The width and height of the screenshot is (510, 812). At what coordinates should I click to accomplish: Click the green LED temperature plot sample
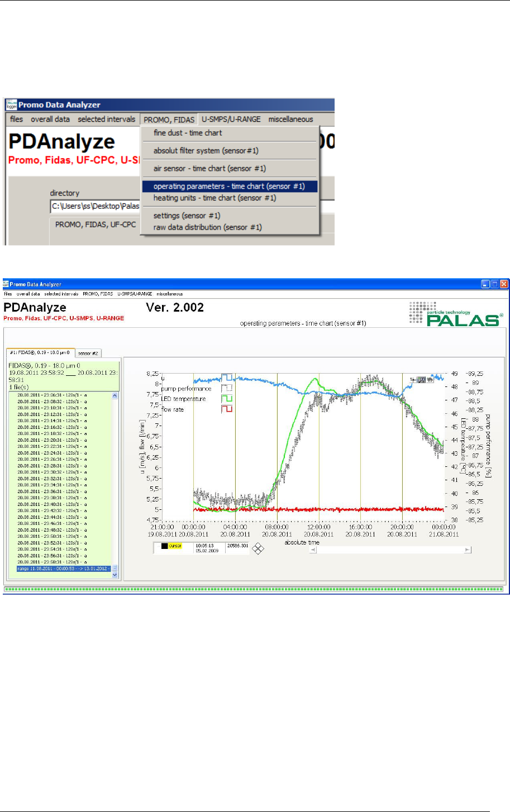click(x=227, y=399)
